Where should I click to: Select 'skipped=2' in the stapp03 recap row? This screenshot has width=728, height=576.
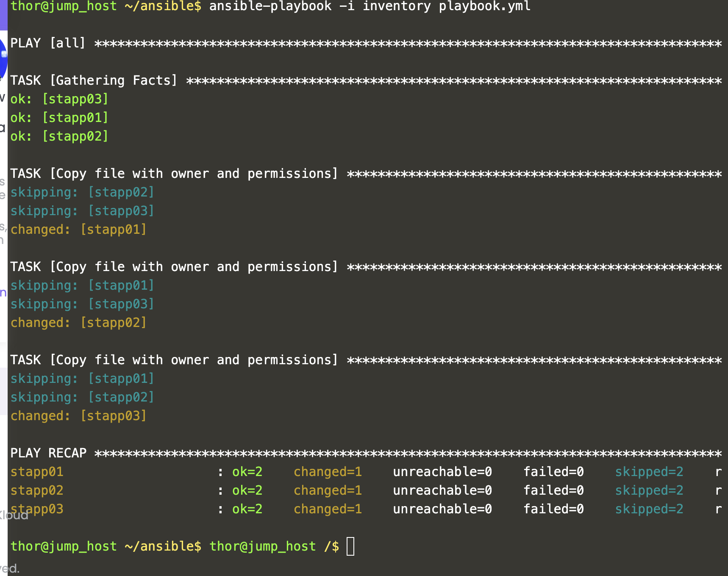pos(649,509)
